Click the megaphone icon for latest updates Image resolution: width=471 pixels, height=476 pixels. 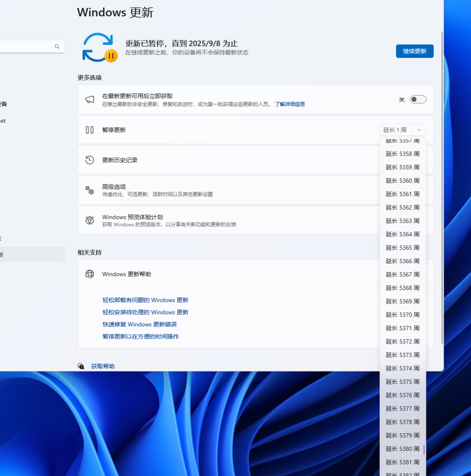pyautogui.click(x=90, y=99)
